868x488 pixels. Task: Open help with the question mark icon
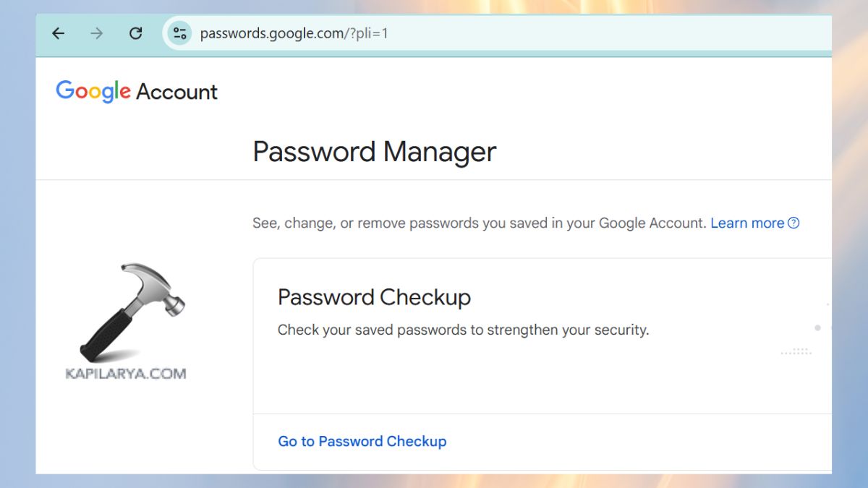coord(793,223)
